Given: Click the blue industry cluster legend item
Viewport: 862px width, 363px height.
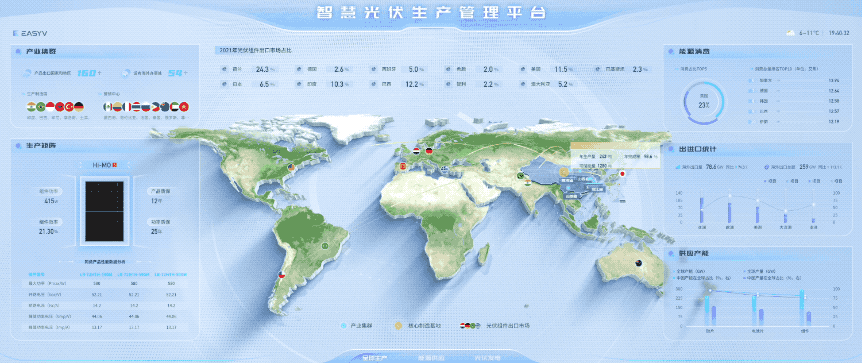Looking at the screenshot, I should (356, 326).
